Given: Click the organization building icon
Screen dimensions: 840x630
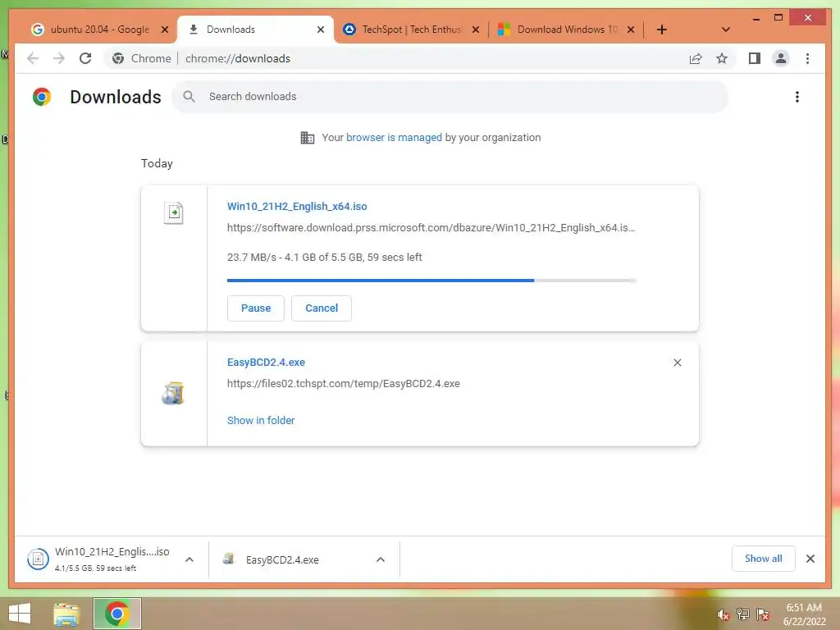Looking at the screenshot, I should point(307,138).
